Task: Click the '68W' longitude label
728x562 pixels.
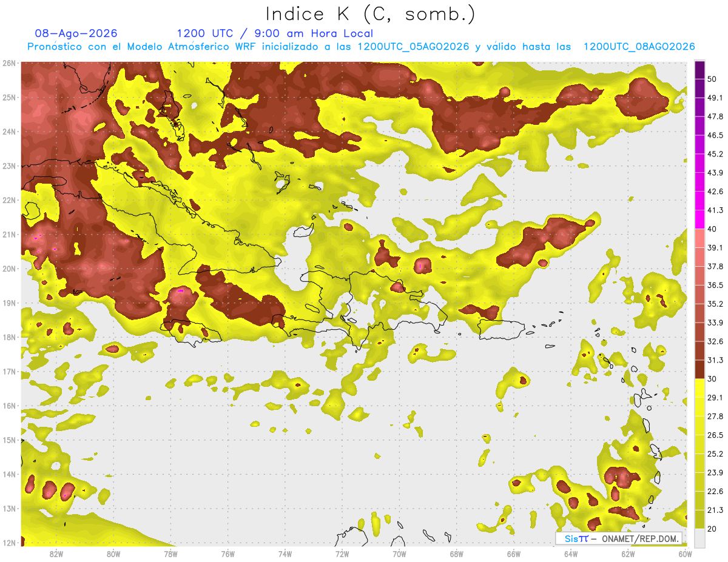Action: 456,554
